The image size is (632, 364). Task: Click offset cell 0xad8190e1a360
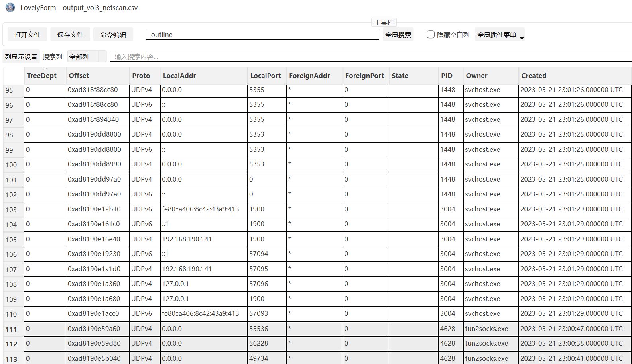click(98, 284)
